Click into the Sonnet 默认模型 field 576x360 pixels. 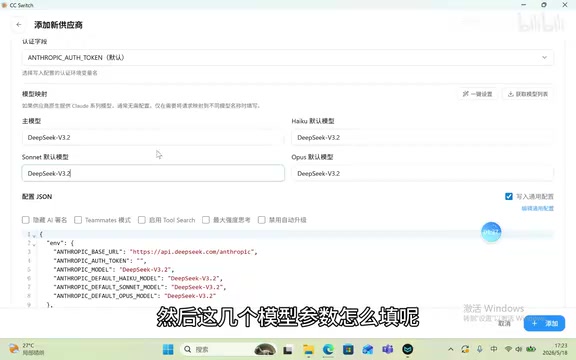point(153,173)
